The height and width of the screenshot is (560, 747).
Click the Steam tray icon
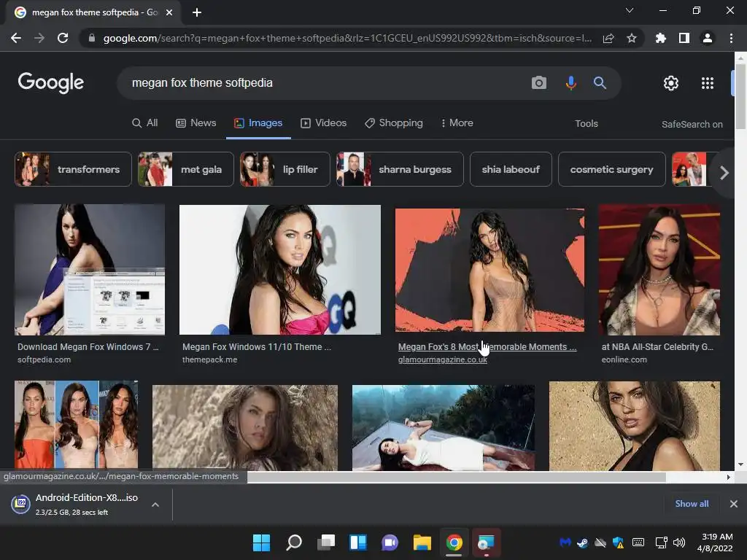coord(582,542)
